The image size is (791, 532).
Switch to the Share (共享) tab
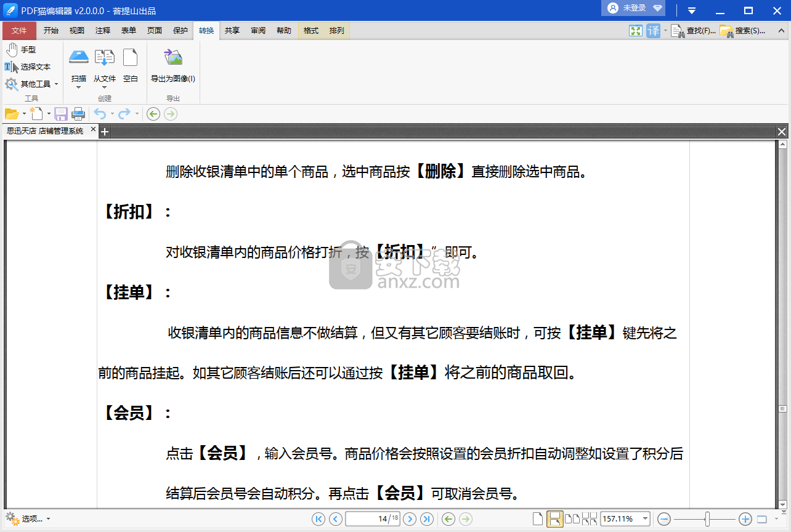coord(232,30)
